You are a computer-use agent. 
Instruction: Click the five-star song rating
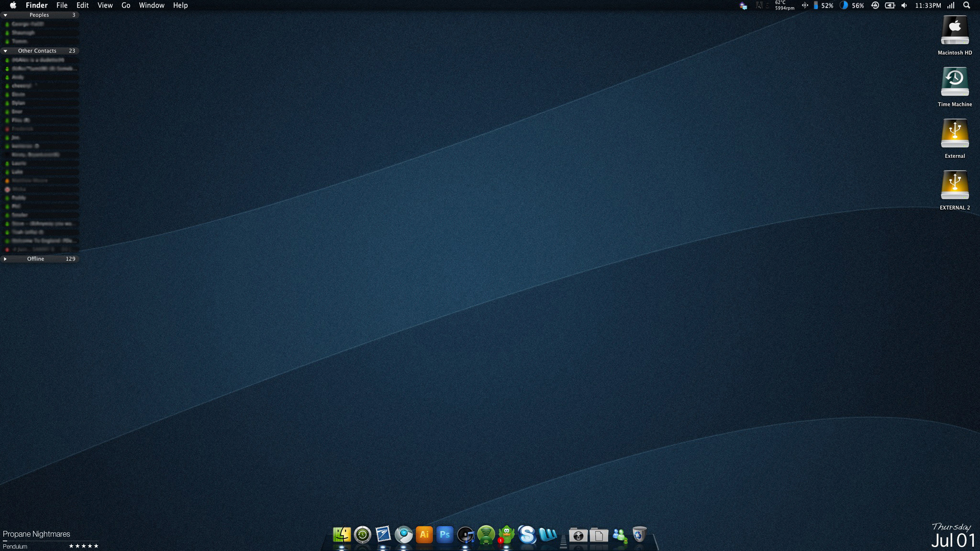(84, 546)
